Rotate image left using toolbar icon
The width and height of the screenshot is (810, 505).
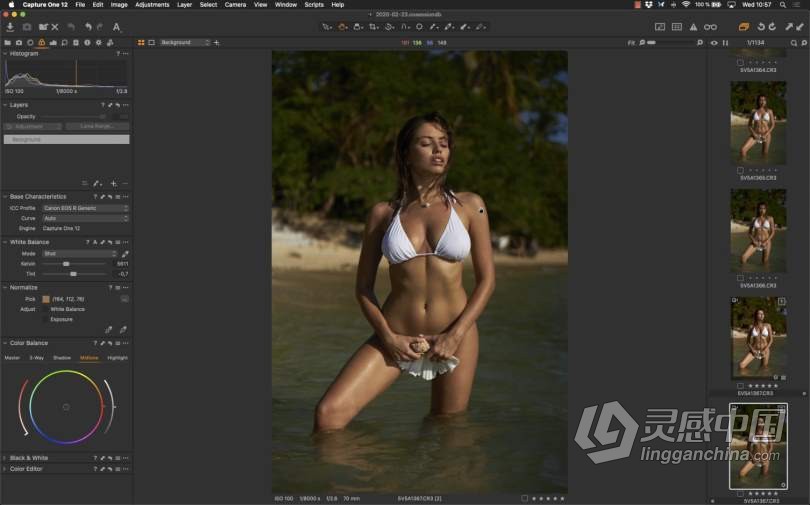761,27
